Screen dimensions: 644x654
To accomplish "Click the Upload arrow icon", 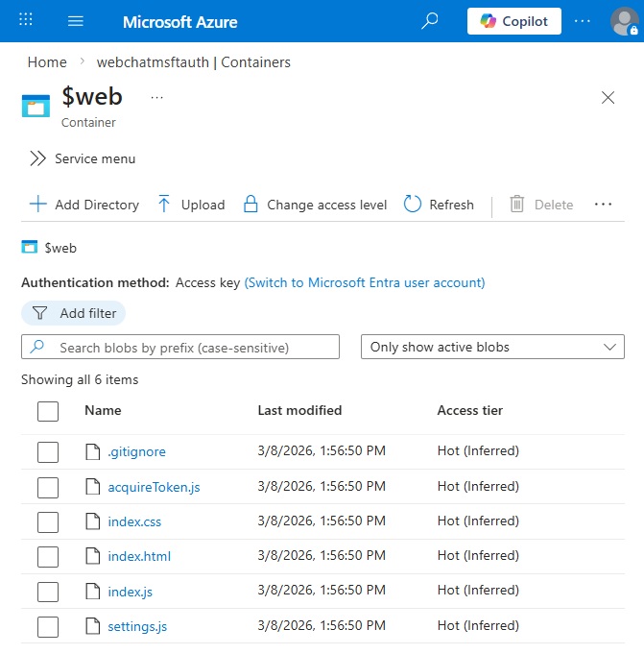I will tap(164, 205).
